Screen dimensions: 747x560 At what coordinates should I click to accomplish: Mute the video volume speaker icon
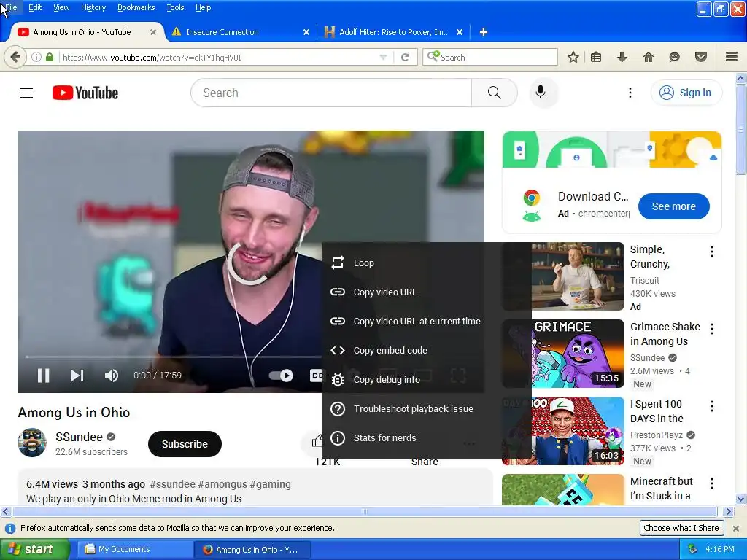coord(112,376)
